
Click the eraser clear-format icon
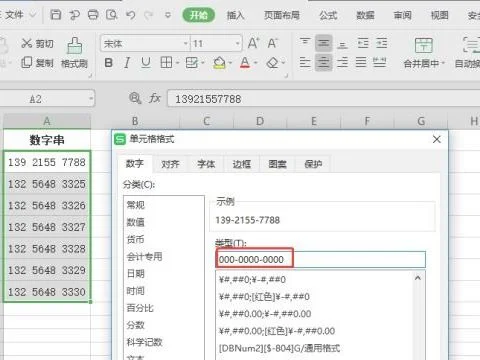tap(272, 63)
